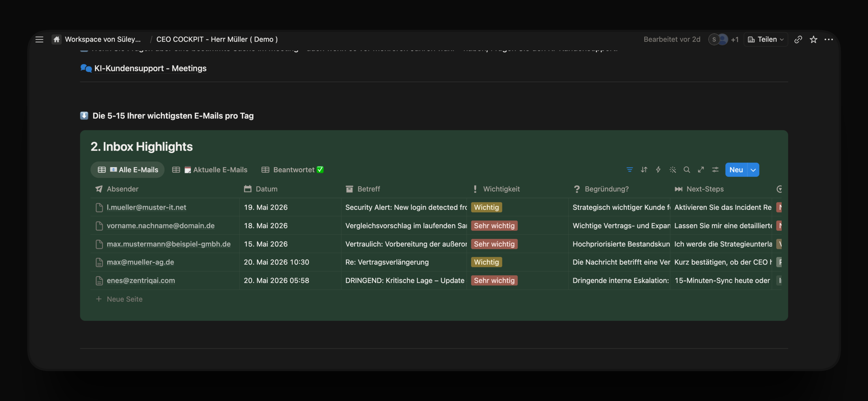This screenshot has width=868, height=401.
Task: Copy the page link via the chain icon
Action: [798, 39]
